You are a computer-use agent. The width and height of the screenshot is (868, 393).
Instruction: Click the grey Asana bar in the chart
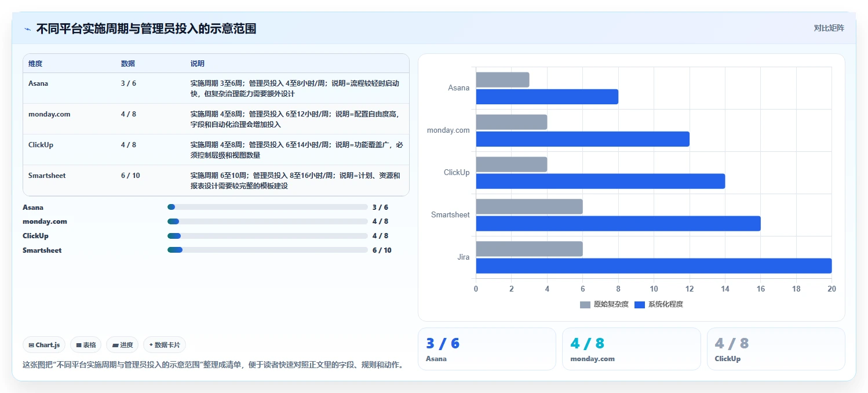coord(502,80)
